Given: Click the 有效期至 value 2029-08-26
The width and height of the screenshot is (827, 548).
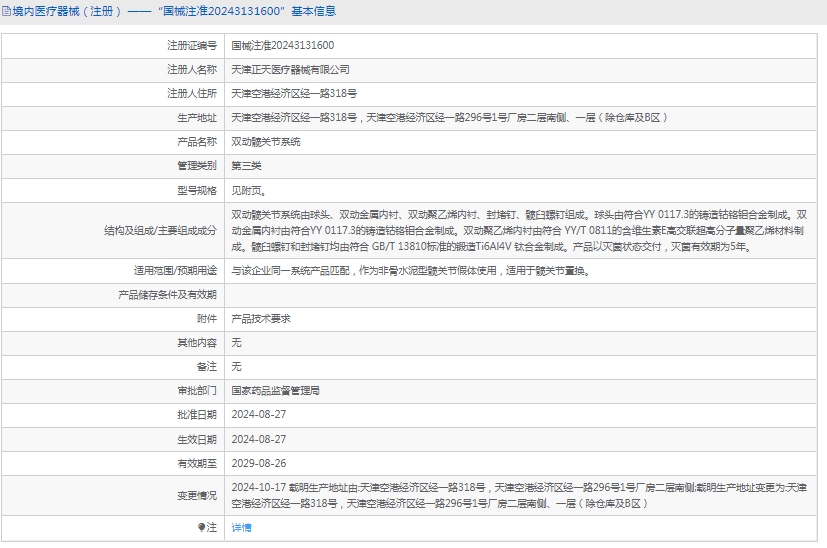Looking at the screenshot, I should [258, 463].
